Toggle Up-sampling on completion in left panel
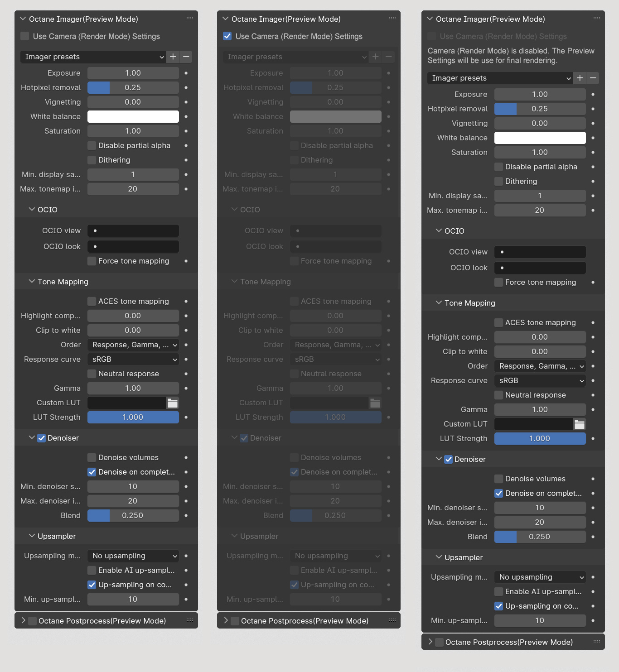The image size is (619, 672). coord(92,585)
